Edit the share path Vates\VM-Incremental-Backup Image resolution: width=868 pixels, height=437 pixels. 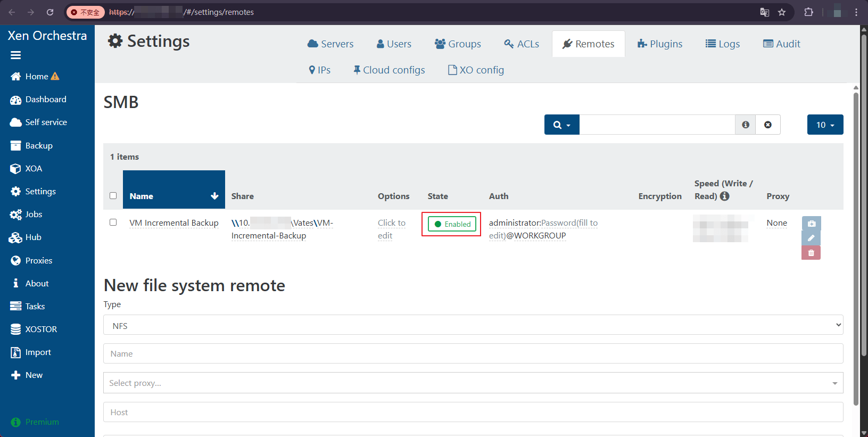pyautogui.click(x=282, y=229)
